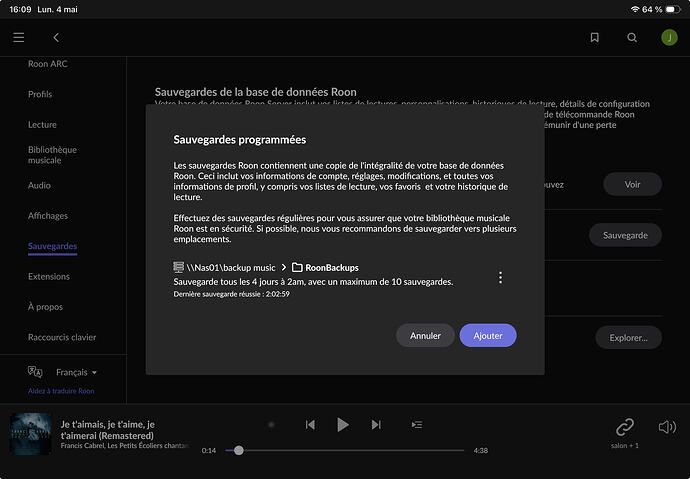Screen dimensions: 690x479
Task: Open the Roon ARC settings tab
Action: tap(48, 64)
